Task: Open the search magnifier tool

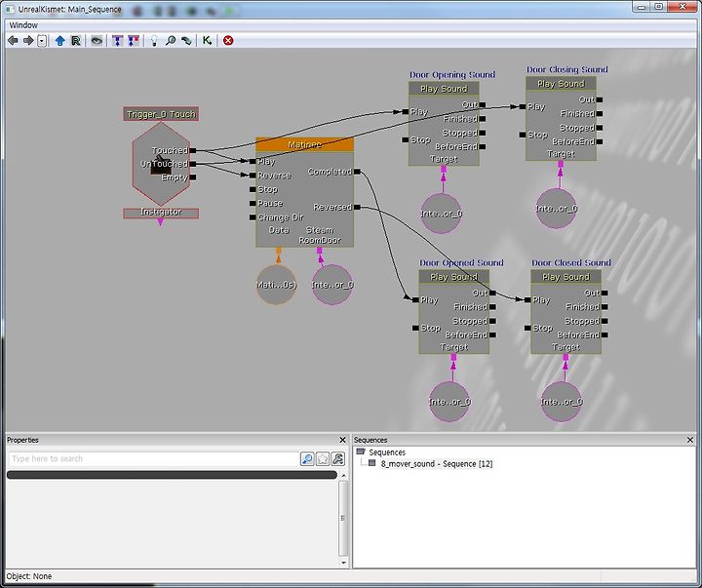Action: click(x=170, y=41)
